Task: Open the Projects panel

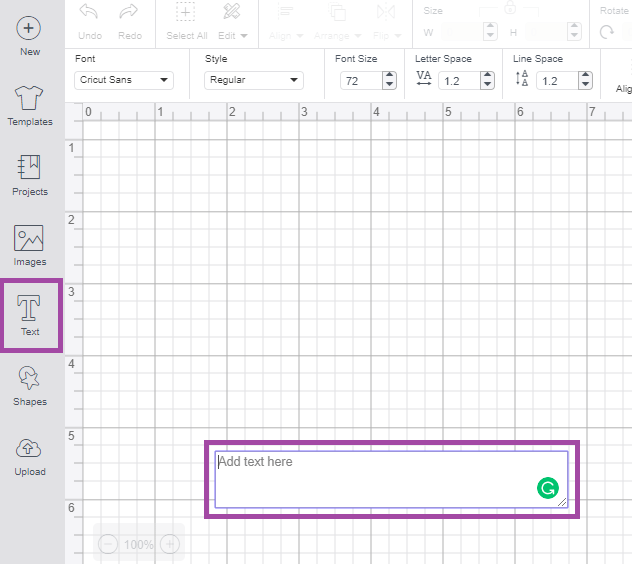Action: coord(30,175)
